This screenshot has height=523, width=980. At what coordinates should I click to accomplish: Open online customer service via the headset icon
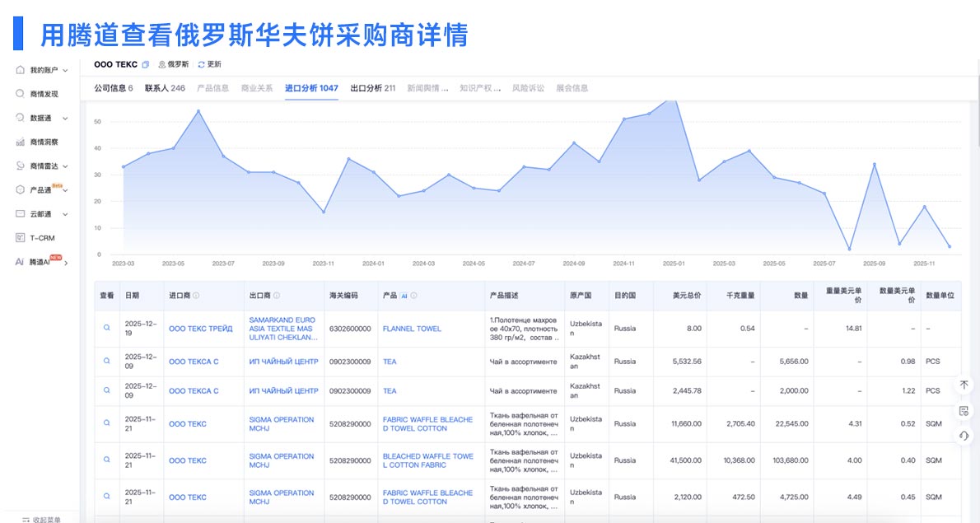point(964,435)
